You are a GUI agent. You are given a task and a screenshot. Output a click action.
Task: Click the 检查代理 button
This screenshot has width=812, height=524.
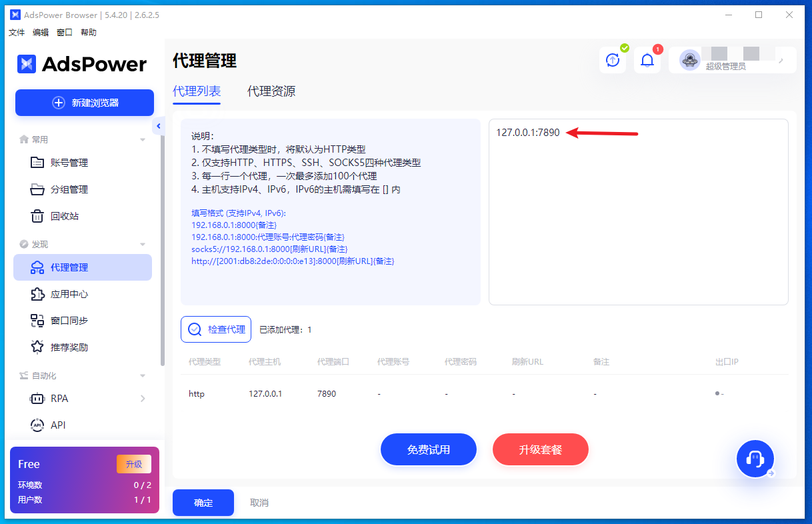(x=216, y=329)
